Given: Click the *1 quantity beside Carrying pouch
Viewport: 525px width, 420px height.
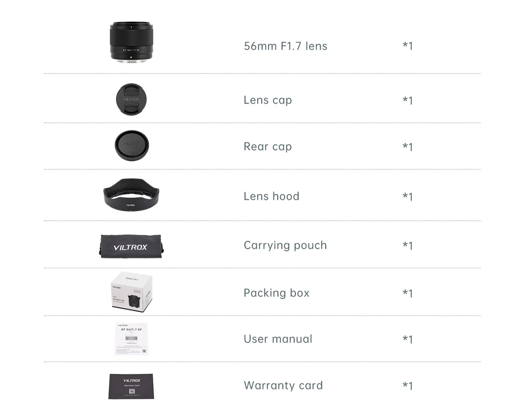Looking at the screenshot, I should (x=407, y=245).
